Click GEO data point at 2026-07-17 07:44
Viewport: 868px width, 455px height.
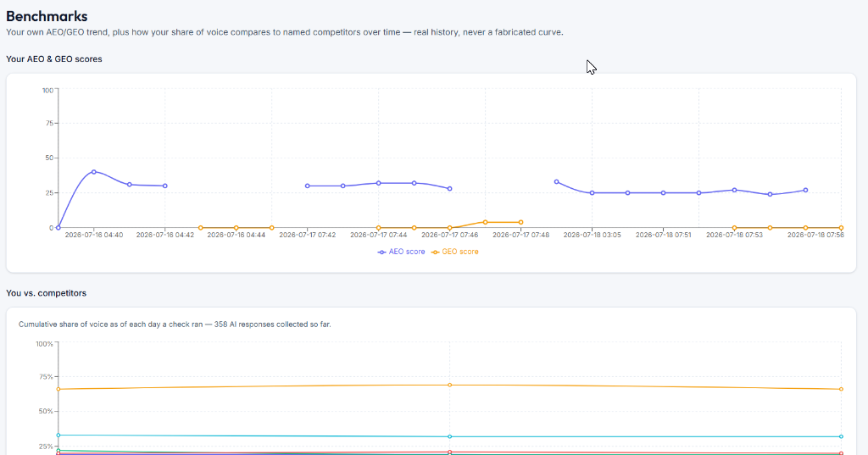[379, 227]
